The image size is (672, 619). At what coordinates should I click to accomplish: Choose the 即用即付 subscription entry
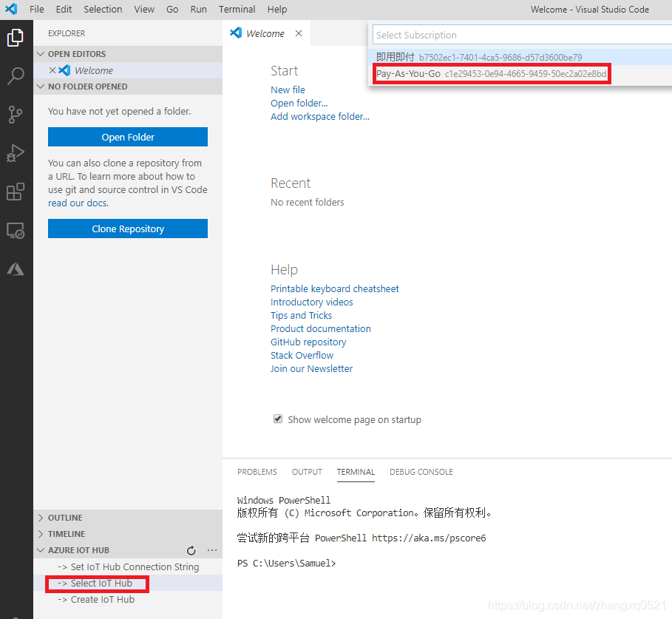(x=520, y=57)
